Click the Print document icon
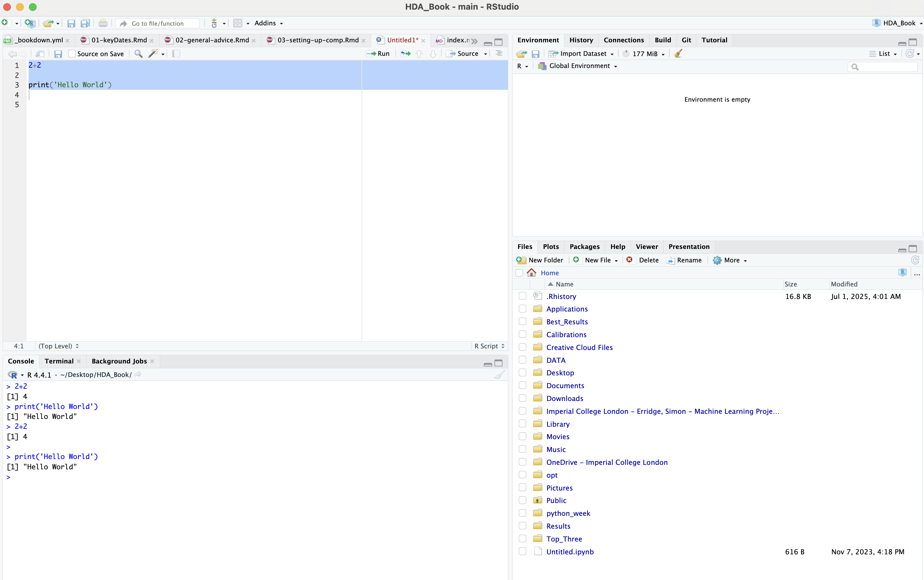 coord(103,23)
